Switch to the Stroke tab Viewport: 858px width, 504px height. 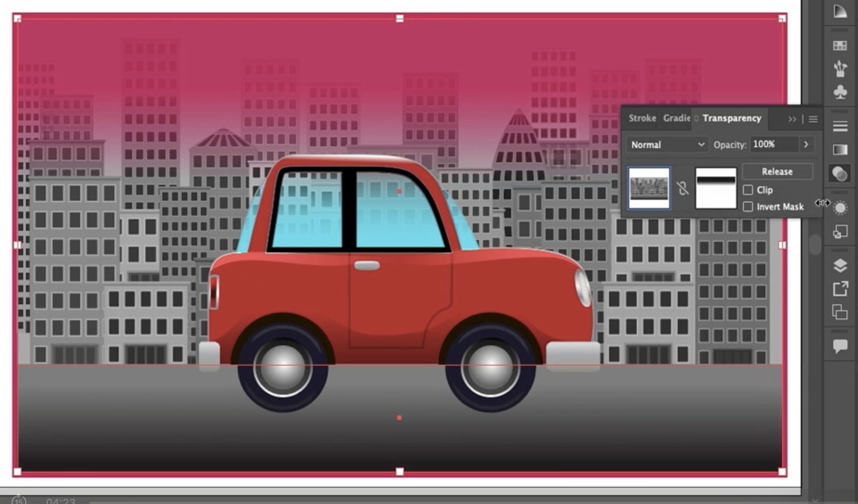point(642,118)
